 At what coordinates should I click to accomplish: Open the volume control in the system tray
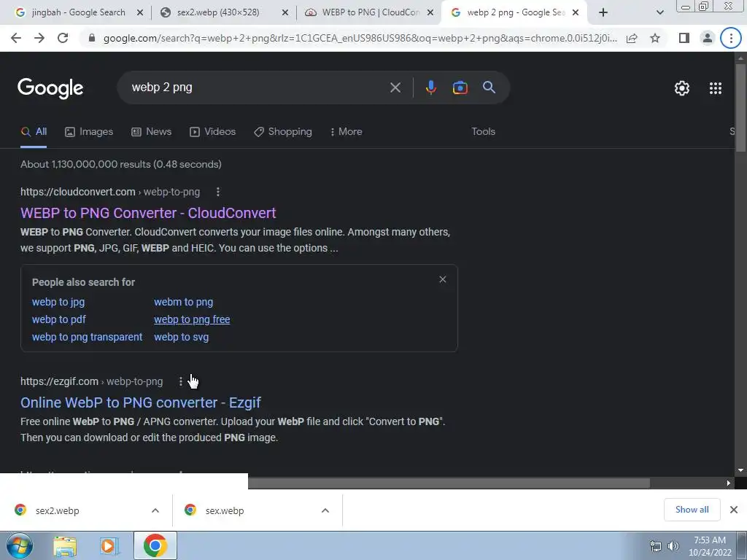tap(673, 546)
